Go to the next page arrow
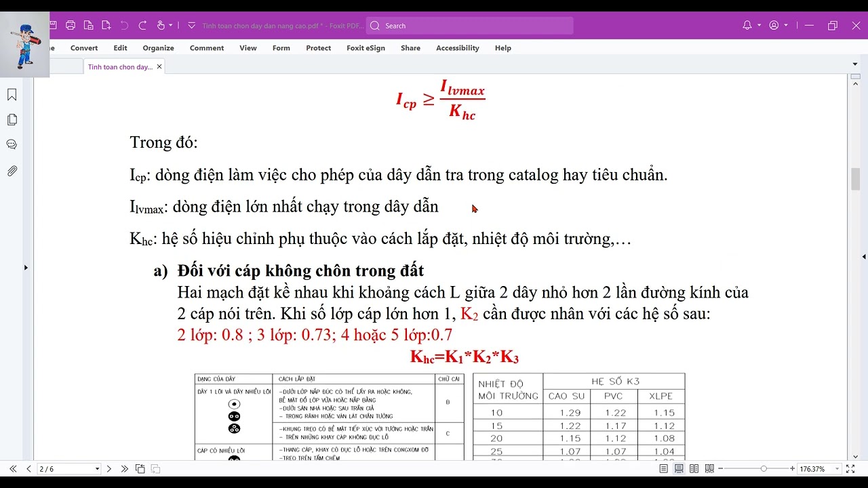868x488 pixels. click(109, 468)
